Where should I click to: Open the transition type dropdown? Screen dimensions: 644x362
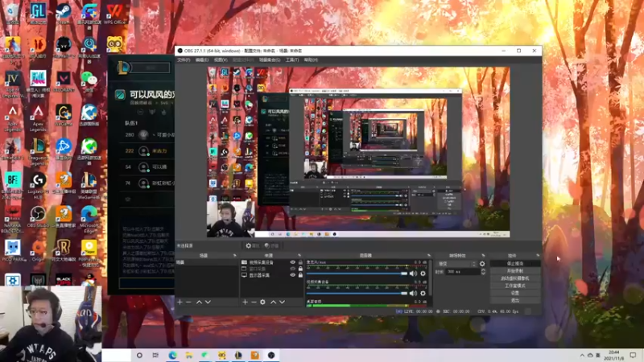(456, 264)
